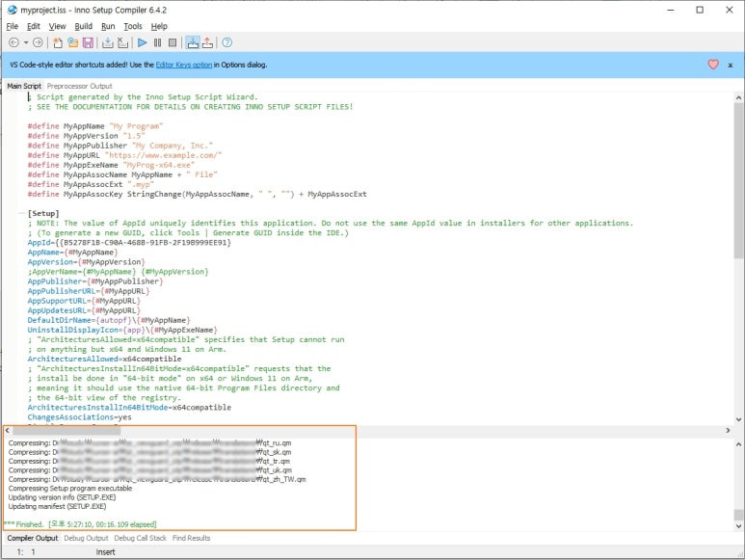Image resolution: width=745 pixels, height=560 pixels.
Task: Select the Target Uninstall icon
Action: click(x=207, y=42)
